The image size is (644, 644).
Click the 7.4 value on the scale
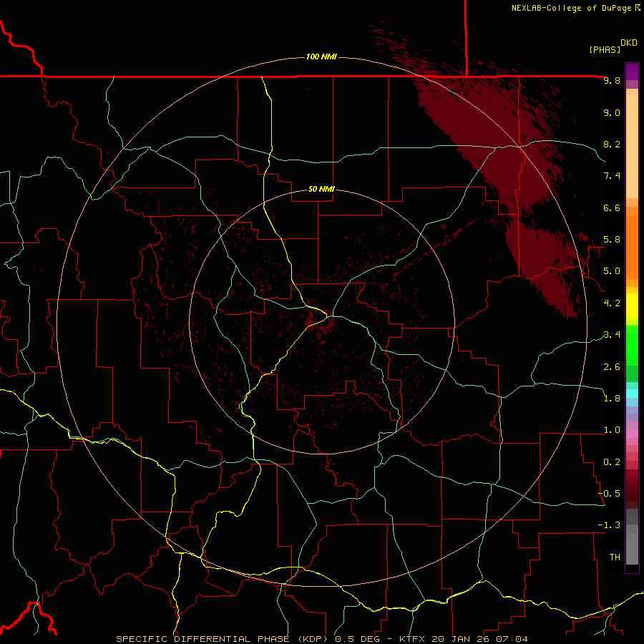[x=612, y=176]
